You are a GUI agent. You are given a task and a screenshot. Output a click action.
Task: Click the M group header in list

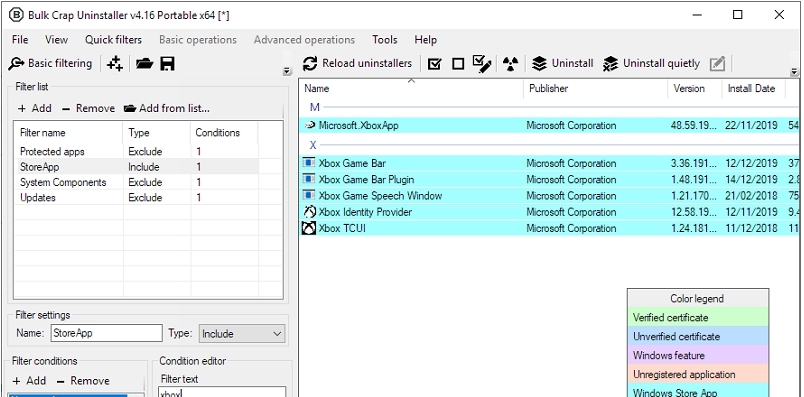pyautogui.click(x=315, y=107)
